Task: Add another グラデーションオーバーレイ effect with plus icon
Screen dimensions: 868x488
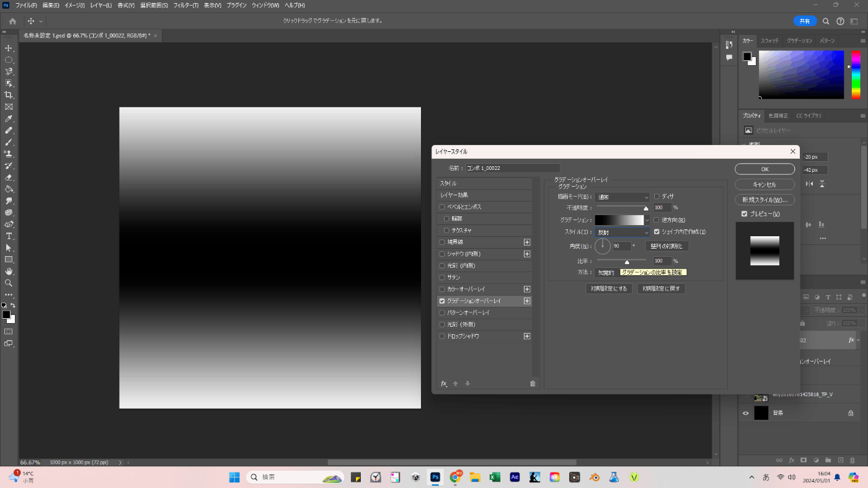Action: (x=527, y=301)
